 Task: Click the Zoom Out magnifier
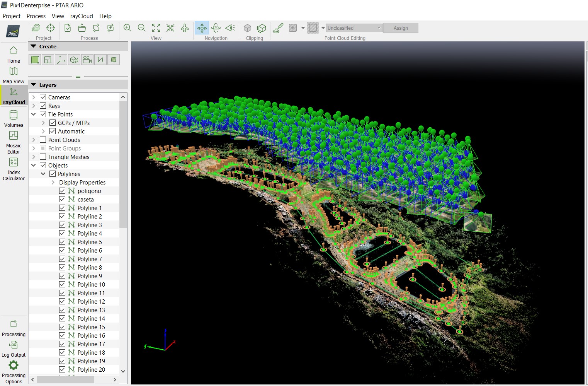142,28
